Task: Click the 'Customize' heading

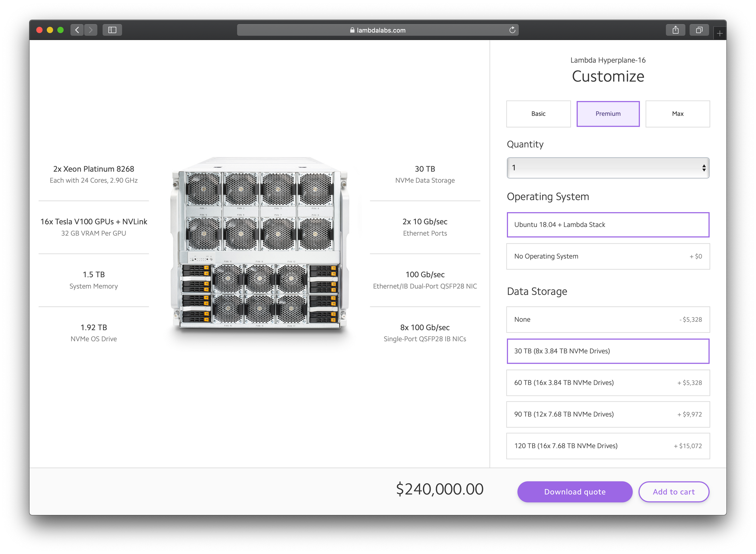Action: point(608,76)
